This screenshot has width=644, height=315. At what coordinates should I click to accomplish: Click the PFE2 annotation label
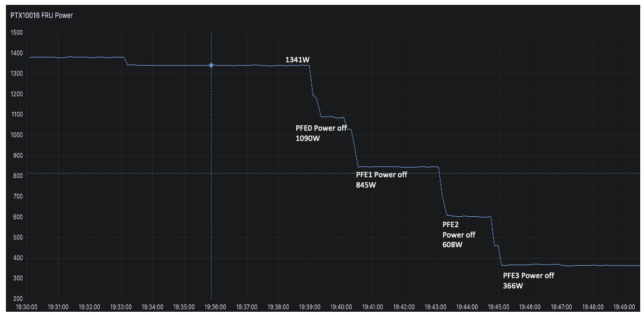(450, 224)
